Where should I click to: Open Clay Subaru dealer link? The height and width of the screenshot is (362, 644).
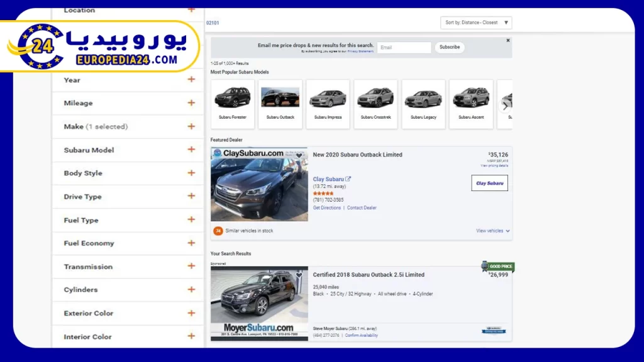(x=328, y=179)
